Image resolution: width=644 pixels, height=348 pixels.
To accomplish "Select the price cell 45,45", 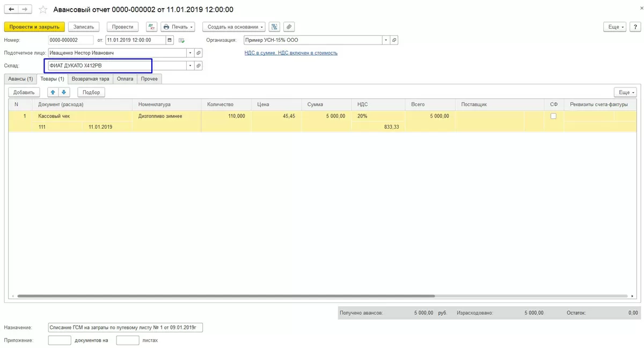I will coord(276,116).
